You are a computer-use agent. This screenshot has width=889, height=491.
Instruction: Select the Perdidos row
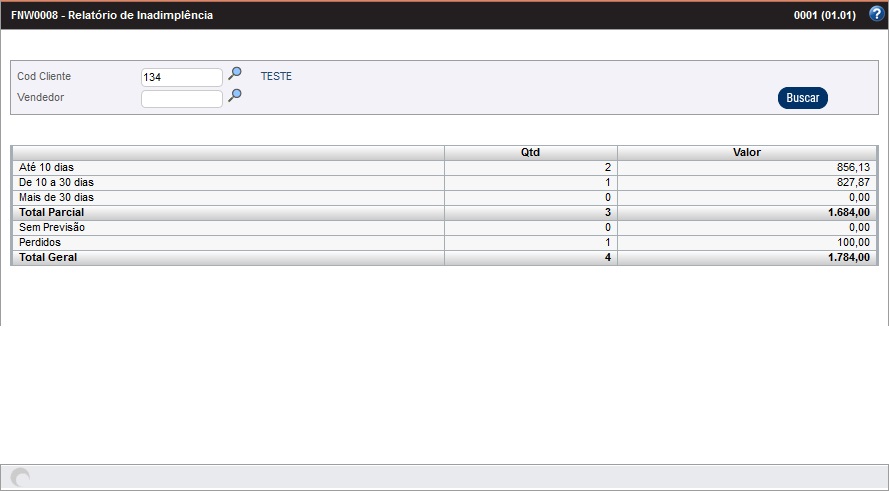(x=40, y=243)
